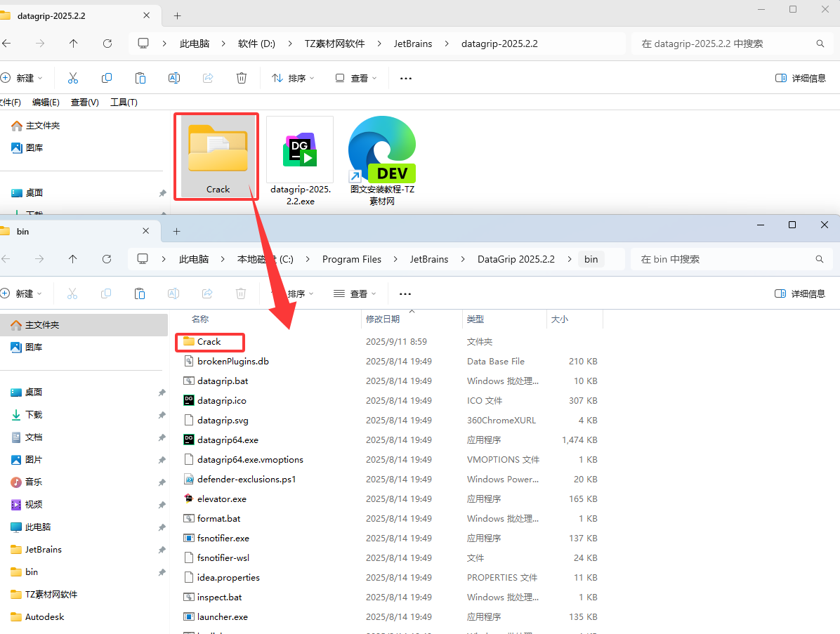Go back in datagrip-2025.2.2 window
The image size is (840, 634).
(x=6, y=44)
